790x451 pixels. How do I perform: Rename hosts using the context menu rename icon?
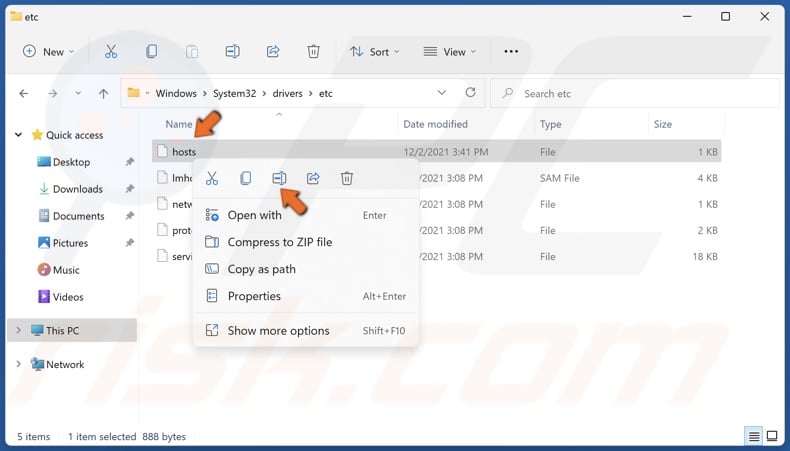pyautogui.click(x=279, y=178)
